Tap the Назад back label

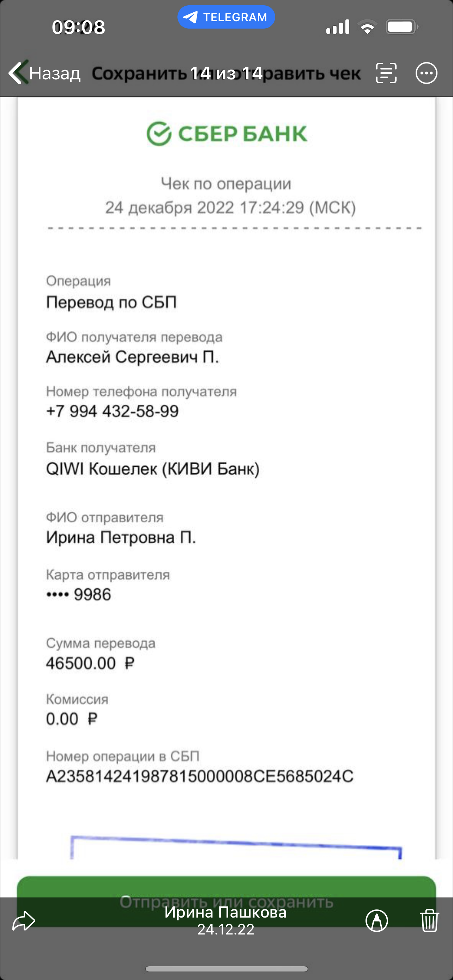tap(55, 73)
